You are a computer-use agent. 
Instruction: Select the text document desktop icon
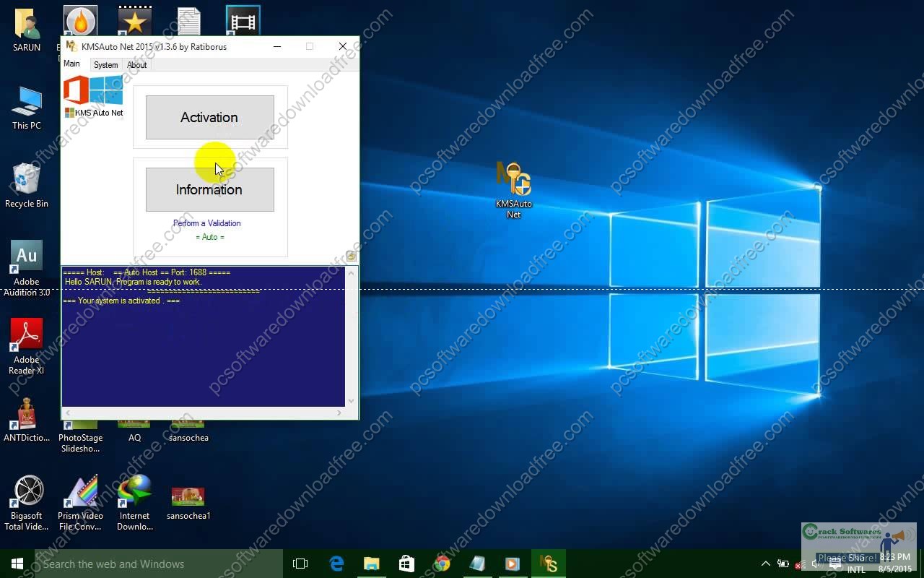[x=188, y=22]
